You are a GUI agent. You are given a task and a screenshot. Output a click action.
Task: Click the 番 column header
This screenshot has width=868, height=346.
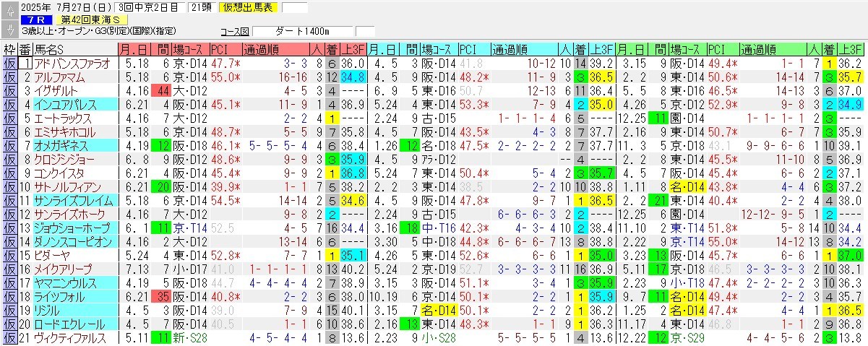point(25,50)
